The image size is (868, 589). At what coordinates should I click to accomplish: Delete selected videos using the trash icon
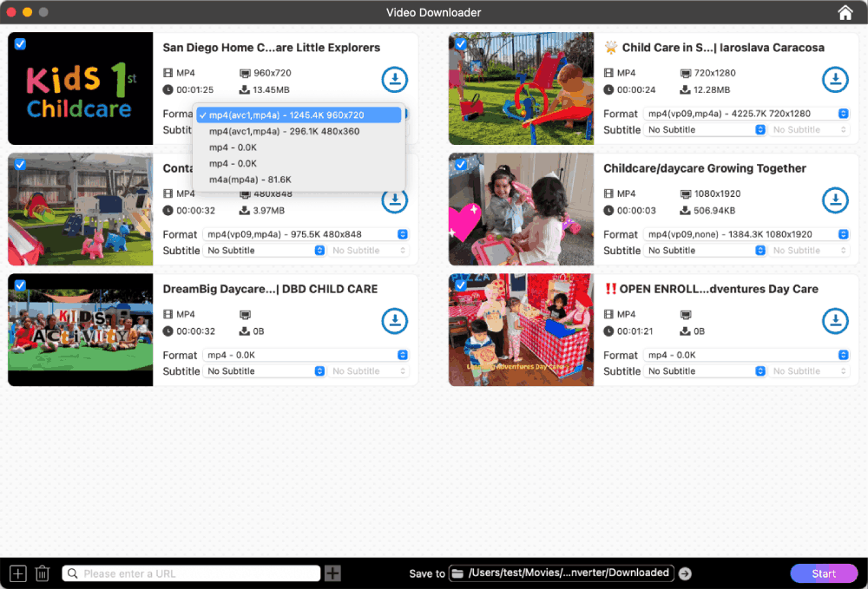pos(42,573)
